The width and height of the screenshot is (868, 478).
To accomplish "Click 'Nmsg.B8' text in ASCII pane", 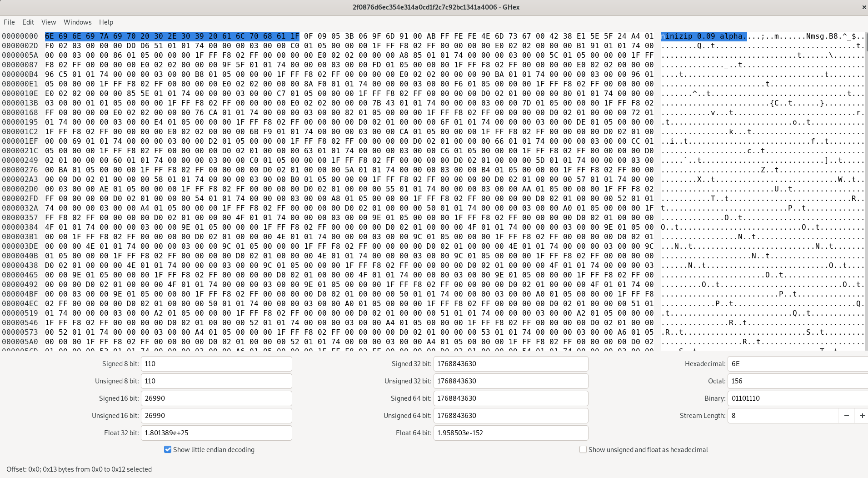I will coord(822,36).
